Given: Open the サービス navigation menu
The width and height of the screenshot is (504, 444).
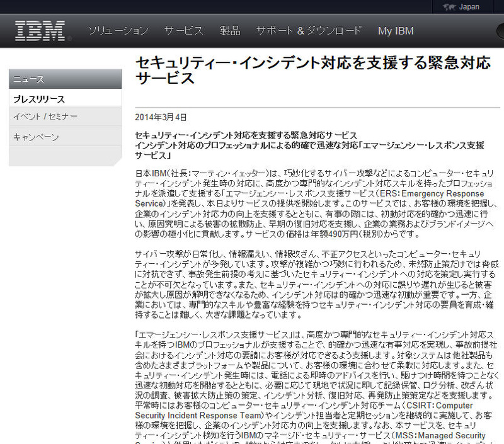Looking at the screenshot, I should [x=184, y=30].
